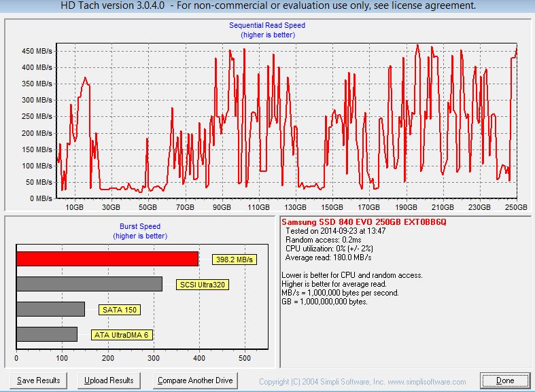Select the CPU utilization: 0% line
Screen dimensions: 535x392
[329, 249]
